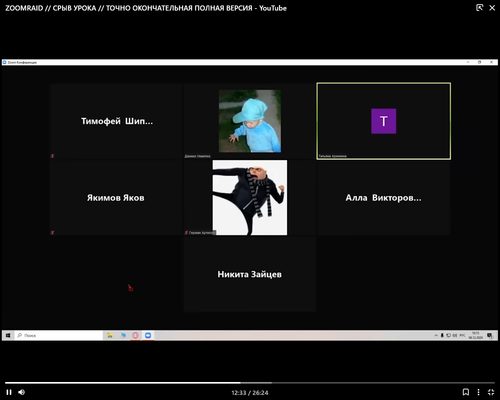Click the purple T avatar tile

click(x=384, y=121)
